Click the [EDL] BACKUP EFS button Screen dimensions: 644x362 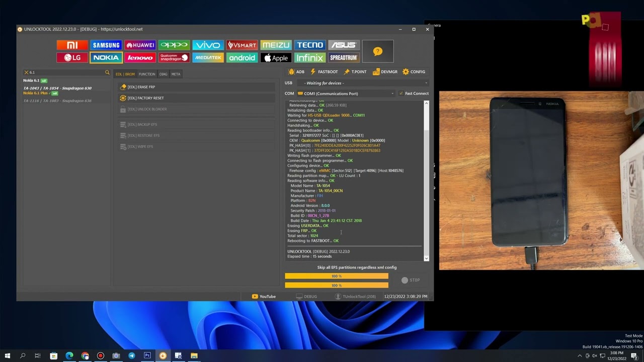pyautogui.click(x=197, y=124)
